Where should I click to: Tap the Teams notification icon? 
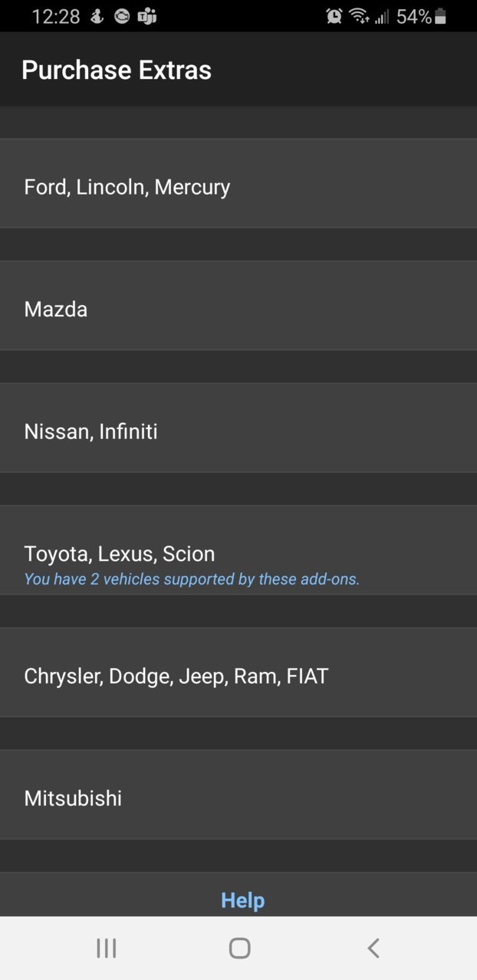coord(146,16)
